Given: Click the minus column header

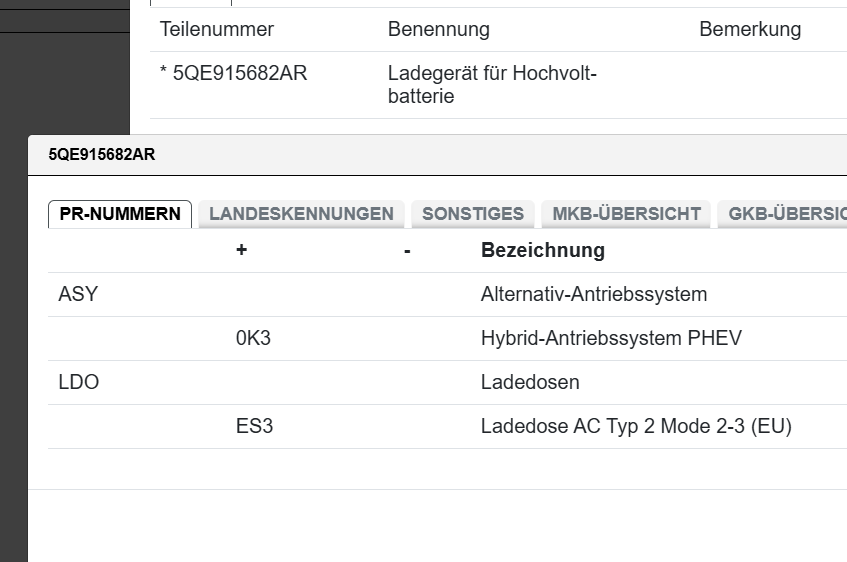Looking at the screenshot, I should click(407, 251).
